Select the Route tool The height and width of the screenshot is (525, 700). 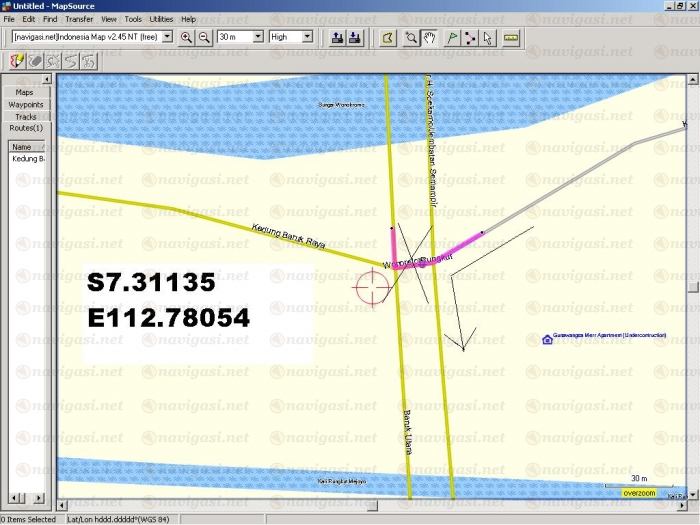[469, 37]
